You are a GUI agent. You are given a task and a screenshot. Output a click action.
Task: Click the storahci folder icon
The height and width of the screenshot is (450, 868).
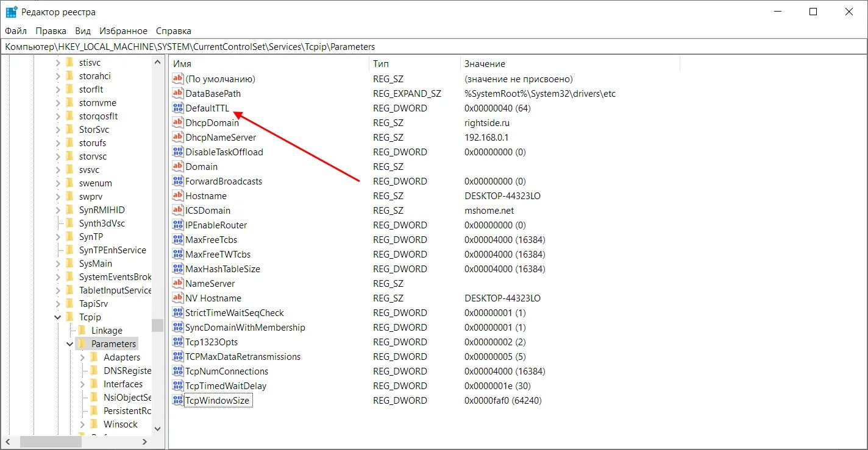[69, 76]
